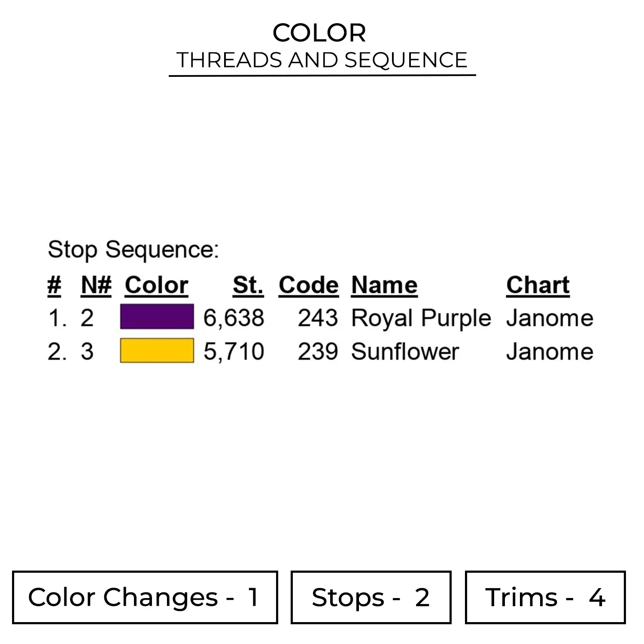Select the St. column header
The width and height of the screenshot is (644, 644).
coord(248,285)
